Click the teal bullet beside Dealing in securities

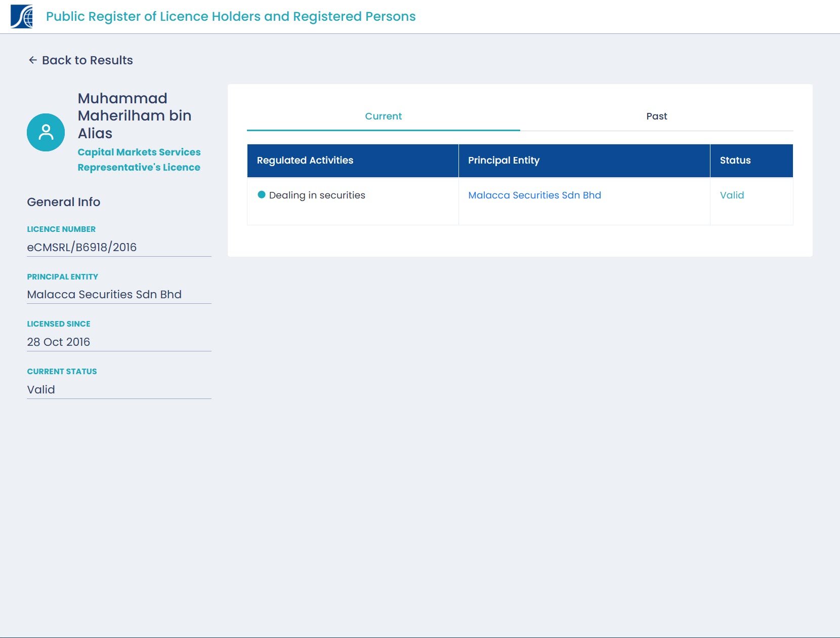262,195
